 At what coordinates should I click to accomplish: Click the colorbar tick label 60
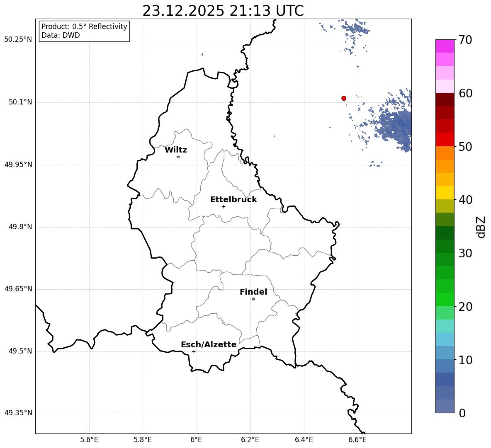coord(465,93)
